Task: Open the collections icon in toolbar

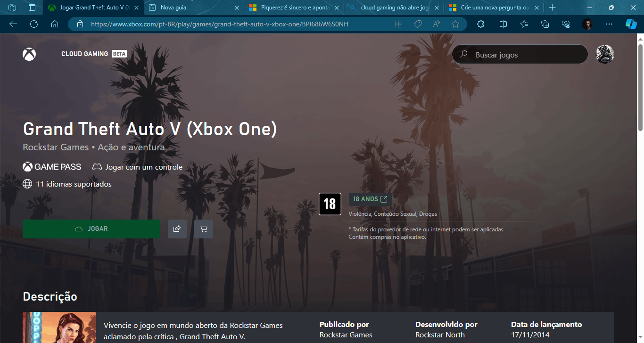Action: tap(545, 24)
